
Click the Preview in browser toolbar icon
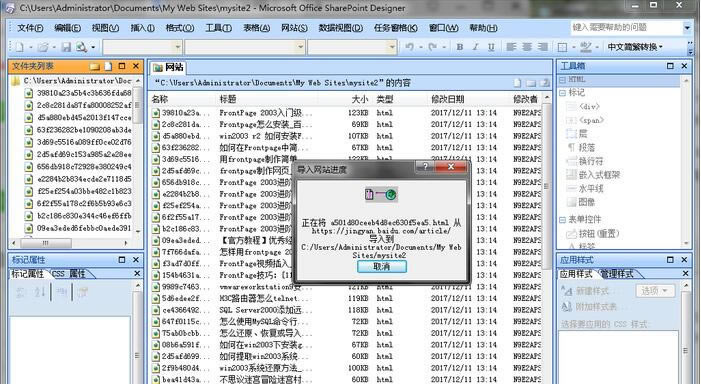(x=81, y=47)
